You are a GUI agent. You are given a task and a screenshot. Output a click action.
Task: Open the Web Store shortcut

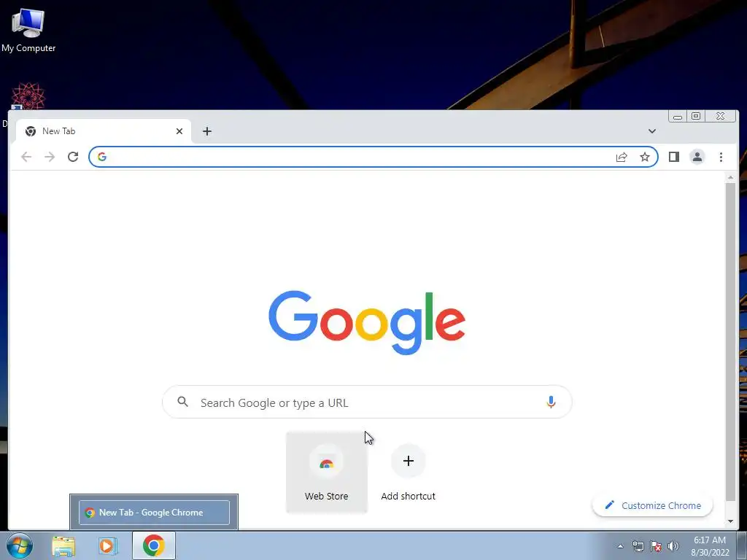(x=326, y=472)
